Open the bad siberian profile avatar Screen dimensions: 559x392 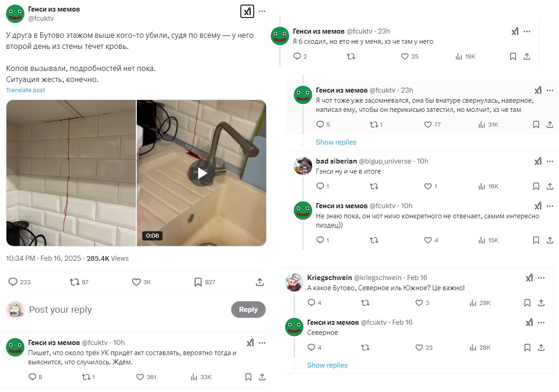coord(303,166)
